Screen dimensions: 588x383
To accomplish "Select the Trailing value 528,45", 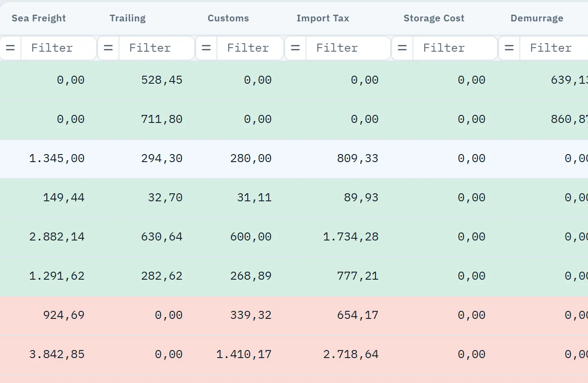I will [x=162, y=80].
